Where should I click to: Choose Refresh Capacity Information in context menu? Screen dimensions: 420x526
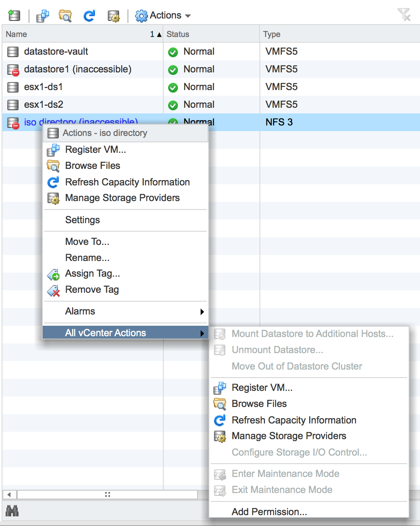(126, 182)
